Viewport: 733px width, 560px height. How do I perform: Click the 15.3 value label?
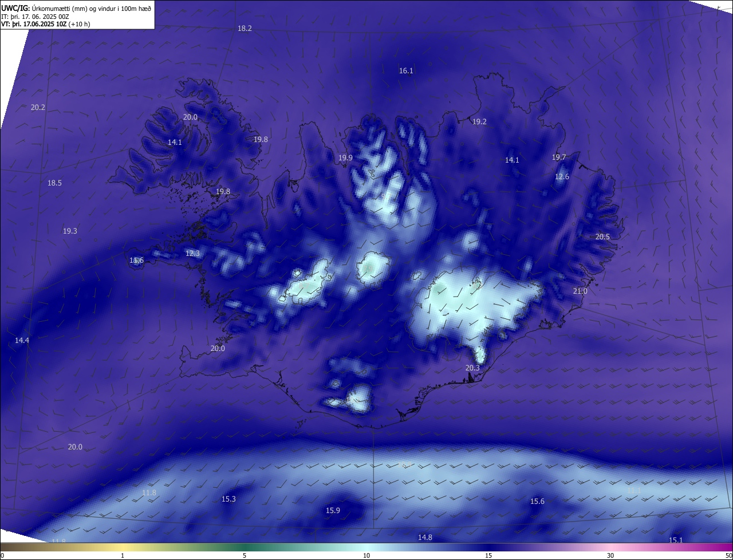point(228,499)
